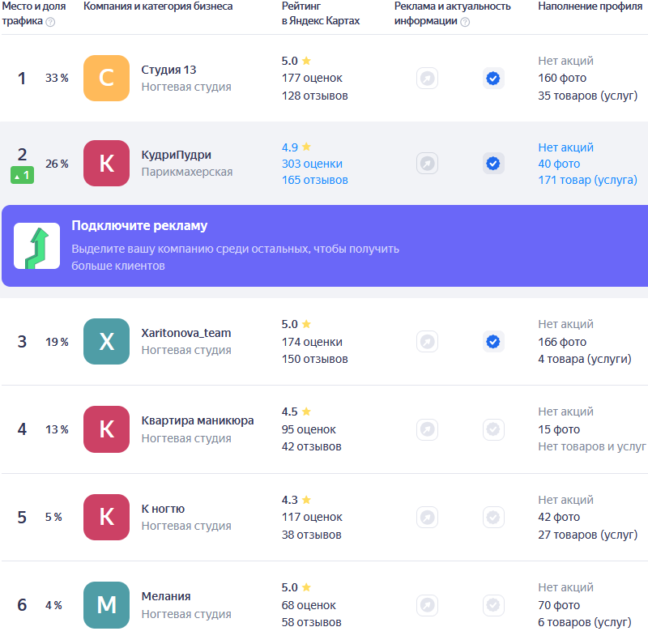The image size is (648, 644).
Task: Click the green arrow 'Подключите рекламу' icon
Action: pyautogui.click(x=36, y=245)
